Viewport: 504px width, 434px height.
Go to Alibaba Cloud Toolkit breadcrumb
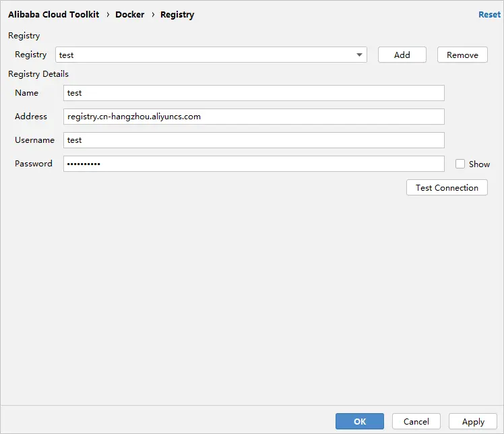[54, 14]
